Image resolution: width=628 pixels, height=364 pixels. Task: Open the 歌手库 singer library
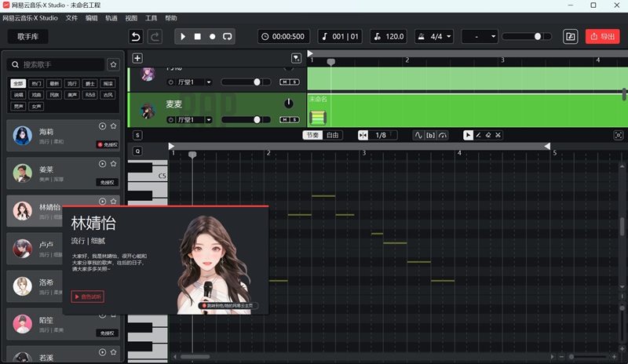tap(27, 36)
